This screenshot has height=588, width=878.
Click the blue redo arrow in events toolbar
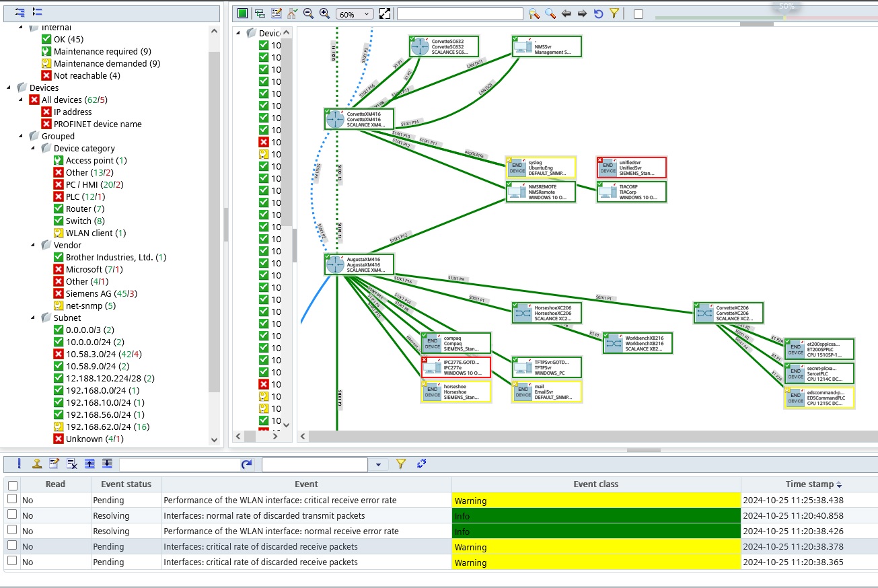(247, 464)
